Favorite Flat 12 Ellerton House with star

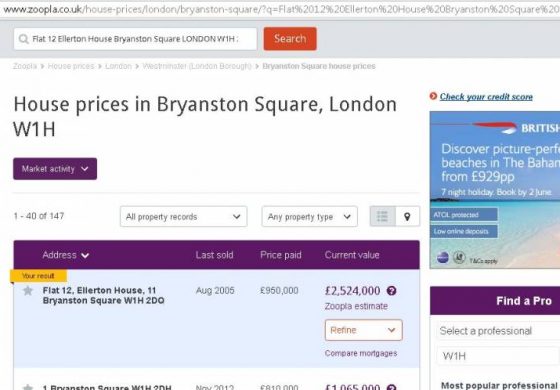pyautogui.click(x=28, y=291)
